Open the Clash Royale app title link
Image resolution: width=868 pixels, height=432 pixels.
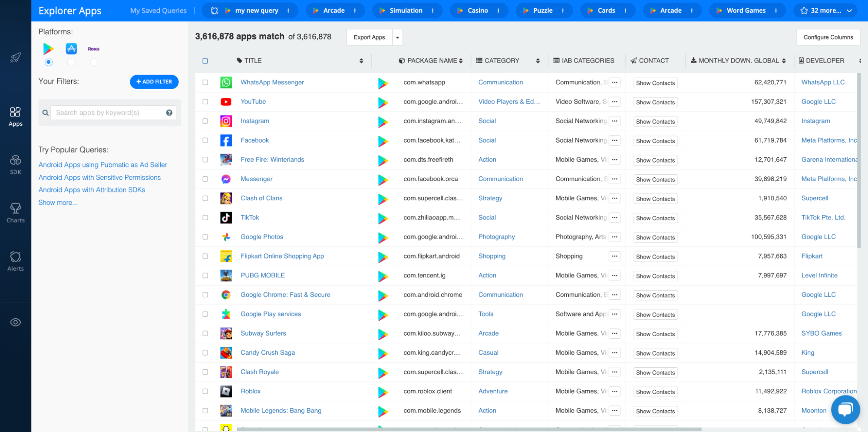(x=260, y=372)
